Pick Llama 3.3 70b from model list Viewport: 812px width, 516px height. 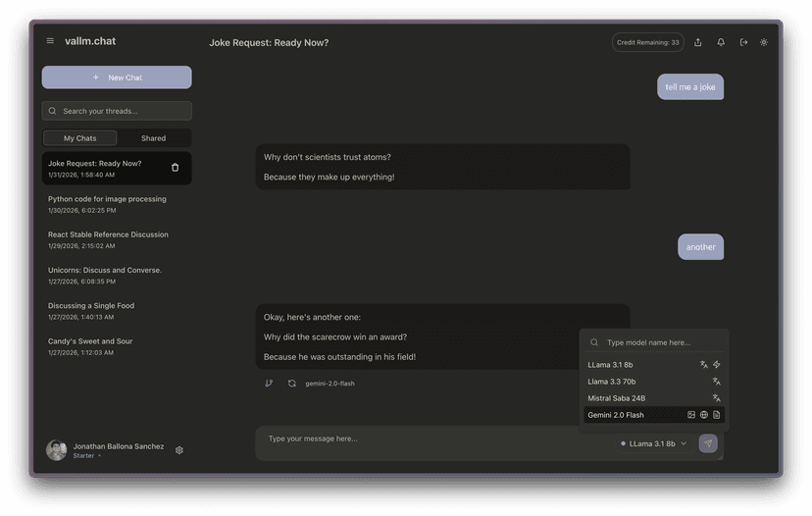tap(612, 382)
